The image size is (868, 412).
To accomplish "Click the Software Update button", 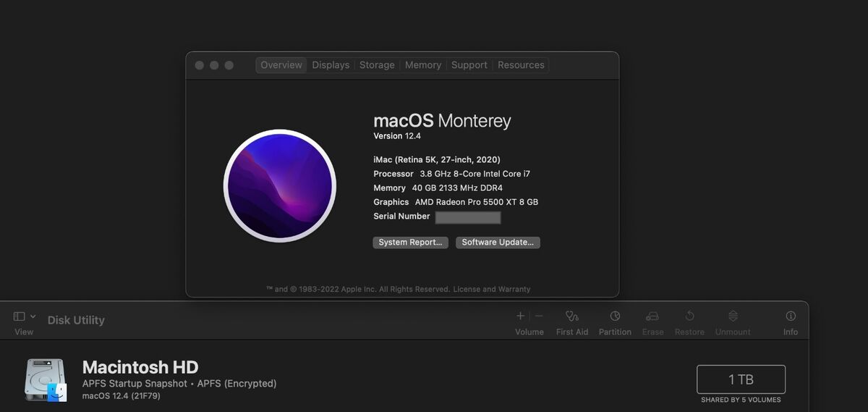I will coord(498,243).
